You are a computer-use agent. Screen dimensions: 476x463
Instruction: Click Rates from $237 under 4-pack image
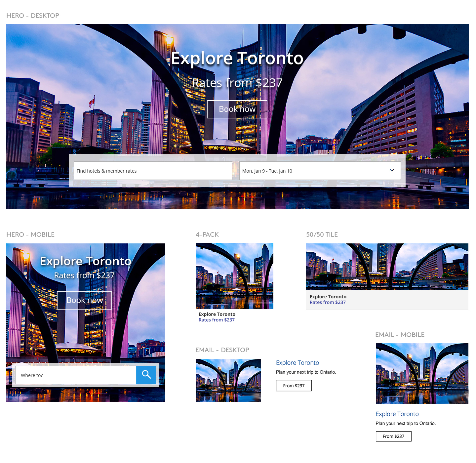[x=217, y=320]
